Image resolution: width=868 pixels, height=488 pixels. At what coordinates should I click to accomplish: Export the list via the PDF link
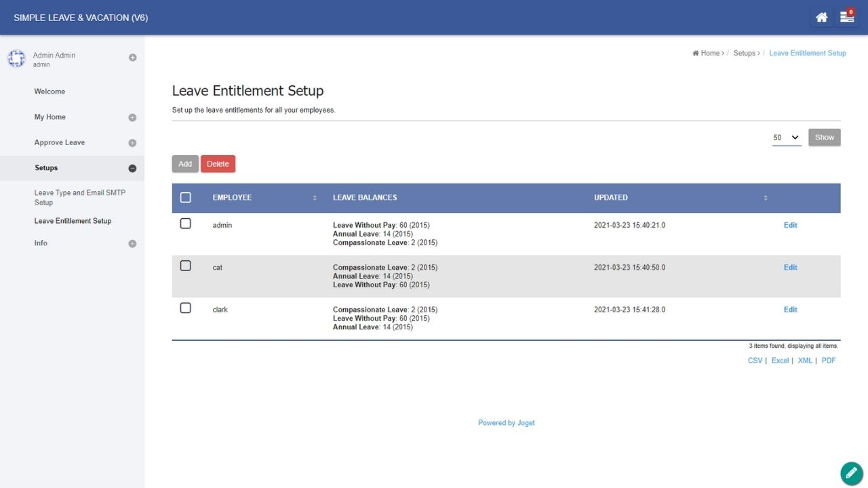pyautogui.click(x=829, y=361)
